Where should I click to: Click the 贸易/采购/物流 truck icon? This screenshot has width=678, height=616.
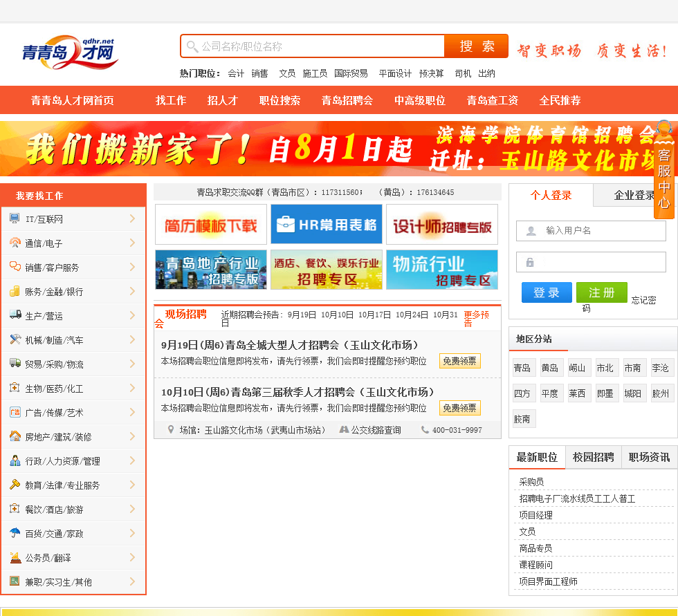15,363
